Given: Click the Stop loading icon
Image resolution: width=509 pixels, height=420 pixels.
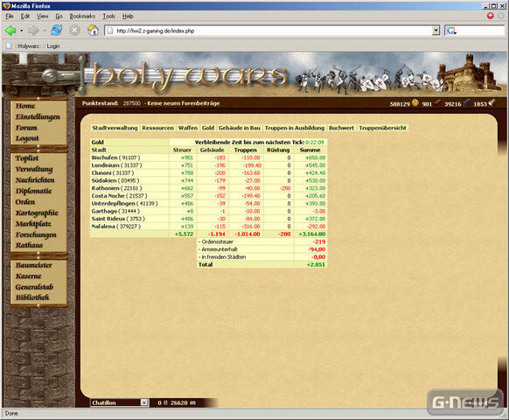Looking at the screenshot, I should tap(74, 31).
